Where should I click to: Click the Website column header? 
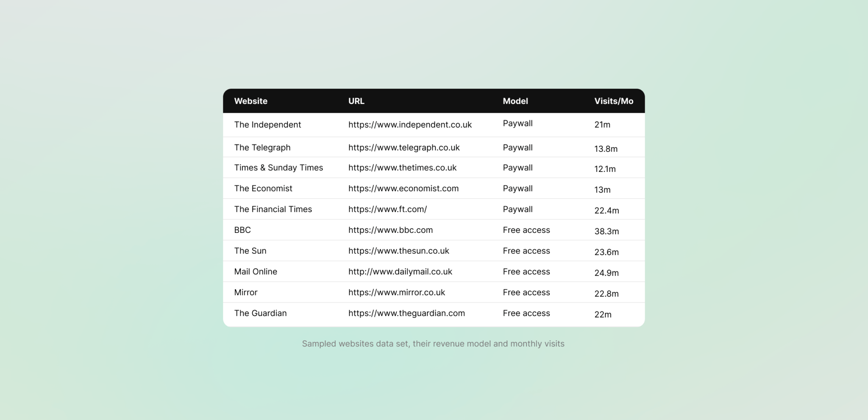click(x=250, y=101)
